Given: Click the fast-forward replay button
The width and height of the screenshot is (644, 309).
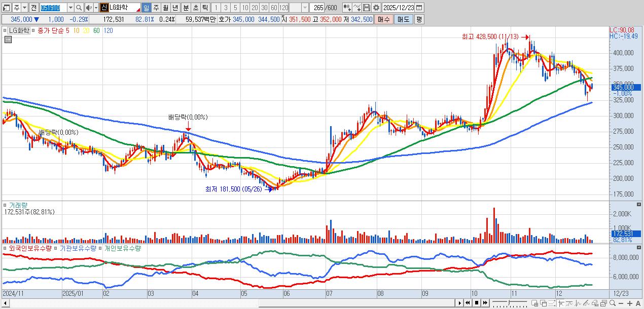Looking at the screenshot, I should [x=485, y=303].
